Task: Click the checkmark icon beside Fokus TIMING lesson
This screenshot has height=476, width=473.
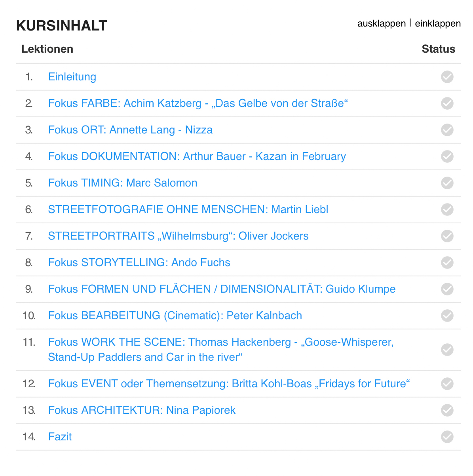Action: click(447, 183)
